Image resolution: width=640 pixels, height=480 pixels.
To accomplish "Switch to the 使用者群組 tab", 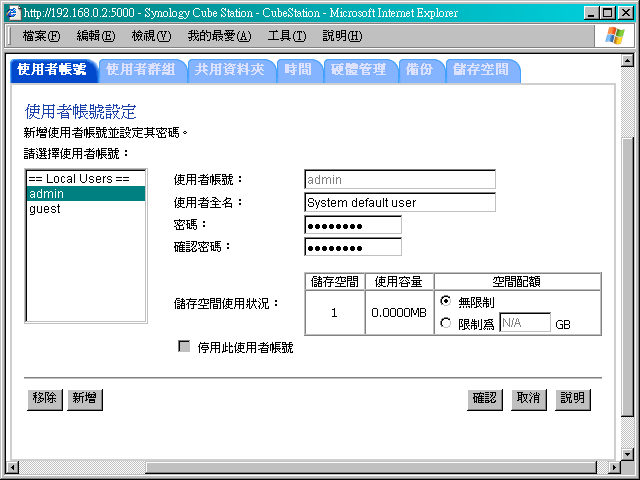I will point(142,71).
